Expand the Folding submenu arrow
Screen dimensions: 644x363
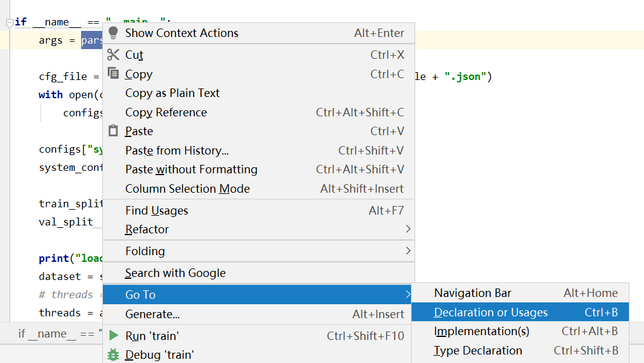click(408, 251)
